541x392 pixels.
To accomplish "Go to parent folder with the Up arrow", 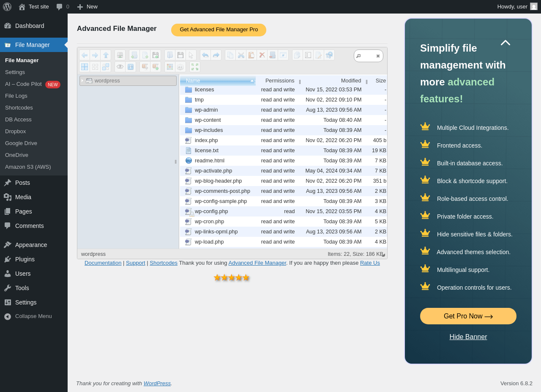I will coord(106,55).
